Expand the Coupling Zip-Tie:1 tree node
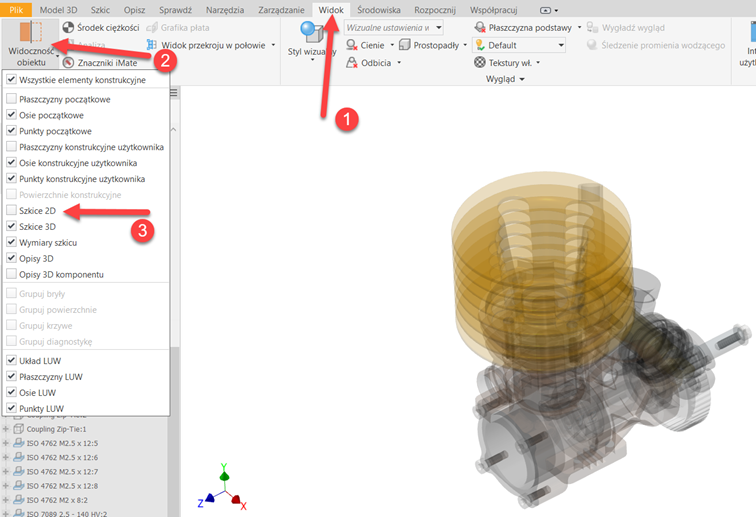 pyautogui.click(x=6, y=430)
